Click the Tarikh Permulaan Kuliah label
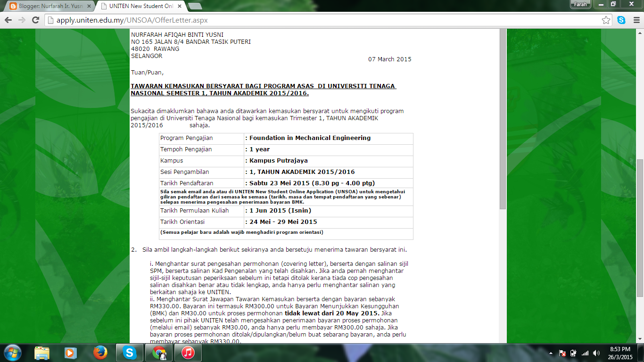The image size is (644, 362). pos(195,210)
